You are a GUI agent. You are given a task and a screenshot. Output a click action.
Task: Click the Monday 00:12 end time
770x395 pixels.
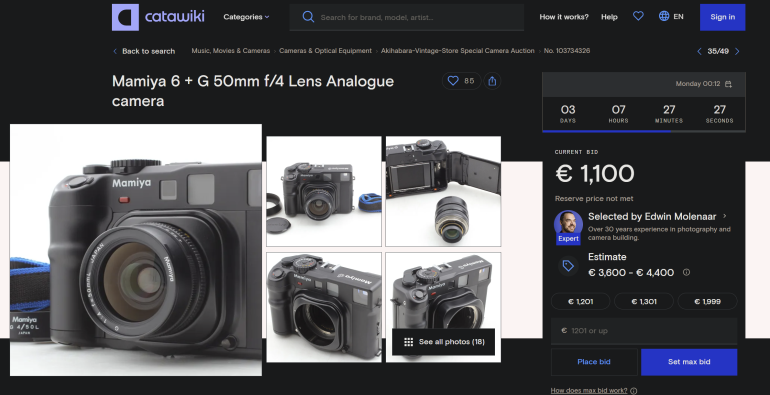[x=698, y=84]
